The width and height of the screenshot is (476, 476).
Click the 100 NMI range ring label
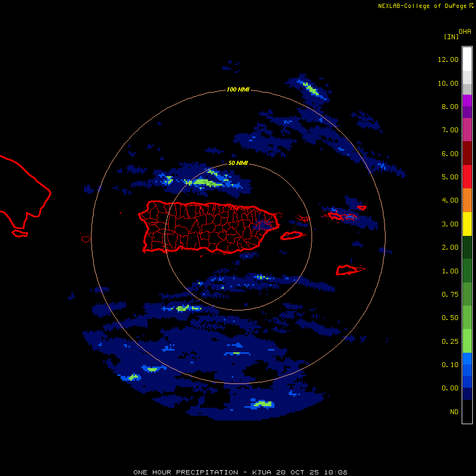pos(238,89)
